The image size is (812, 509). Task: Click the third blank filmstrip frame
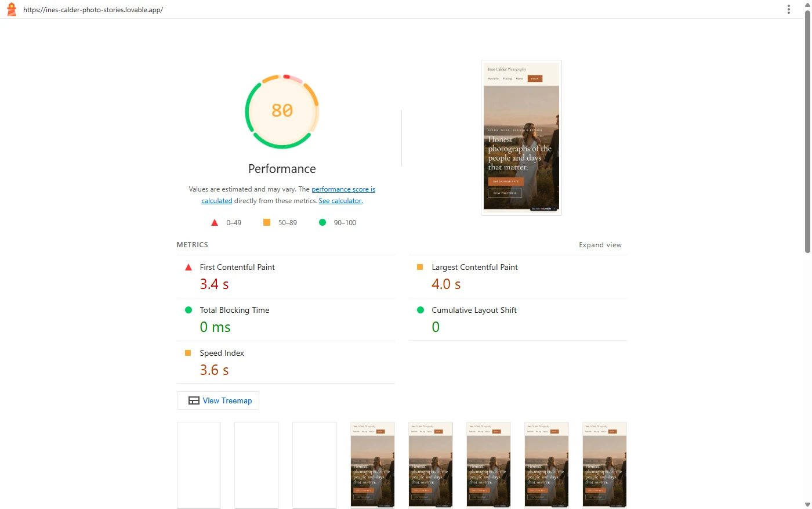tap(314, 465)
